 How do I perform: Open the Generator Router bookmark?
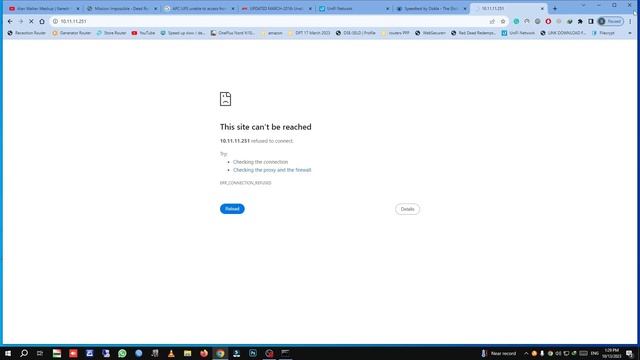pyautogui.click(x=71, y=33)
